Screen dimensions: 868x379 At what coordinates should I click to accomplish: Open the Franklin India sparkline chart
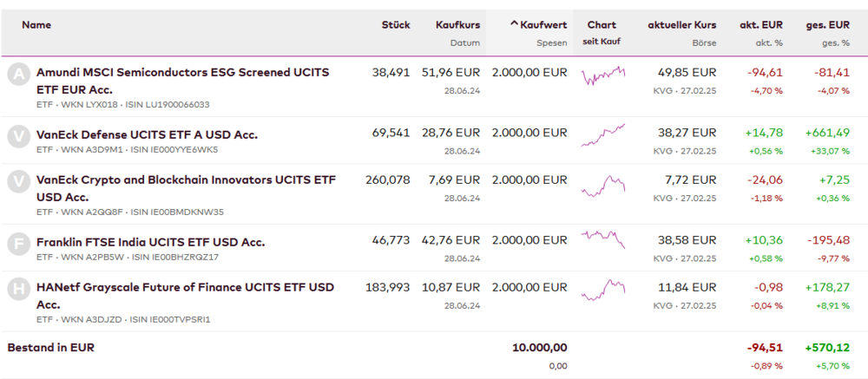(602, 239)
